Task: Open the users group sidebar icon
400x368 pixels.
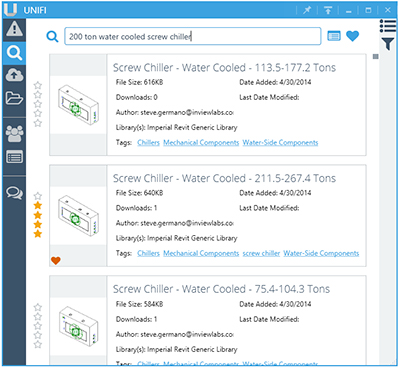Action: point(14,134)
